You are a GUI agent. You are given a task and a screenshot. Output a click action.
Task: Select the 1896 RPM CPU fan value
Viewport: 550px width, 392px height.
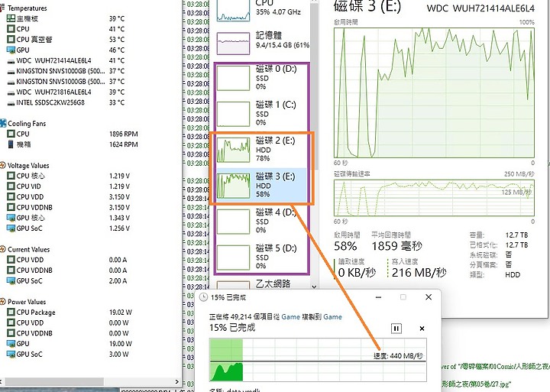click(124, 134)
